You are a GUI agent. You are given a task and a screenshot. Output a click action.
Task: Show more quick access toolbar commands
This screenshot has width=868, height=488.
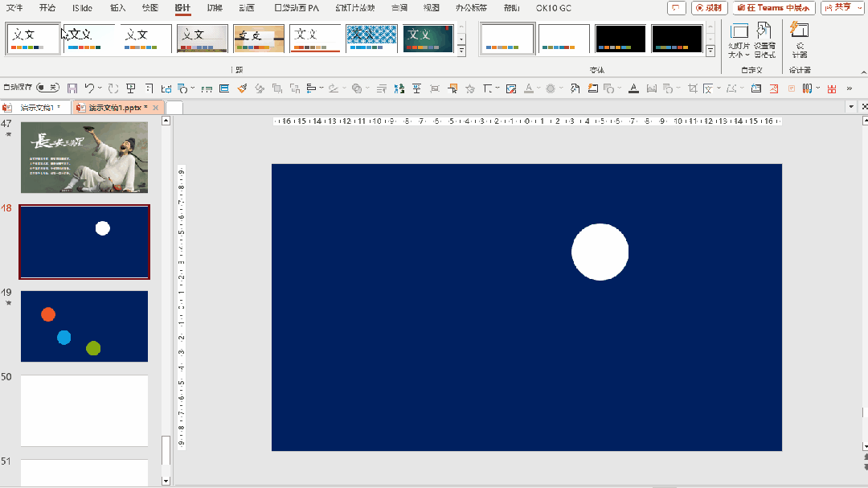point(850,88)
